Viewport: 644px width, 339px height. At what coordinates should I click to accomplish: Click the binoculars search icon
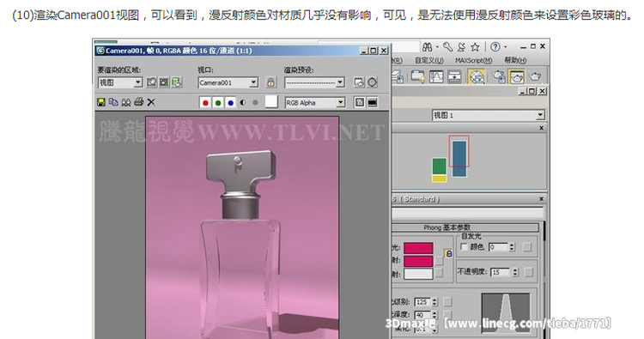click(427, 47)
